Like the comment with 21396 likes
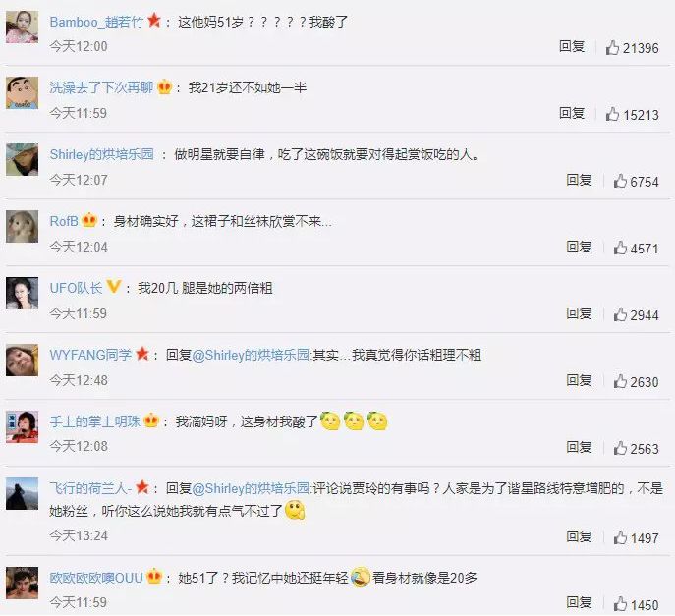 coord(612,47)
